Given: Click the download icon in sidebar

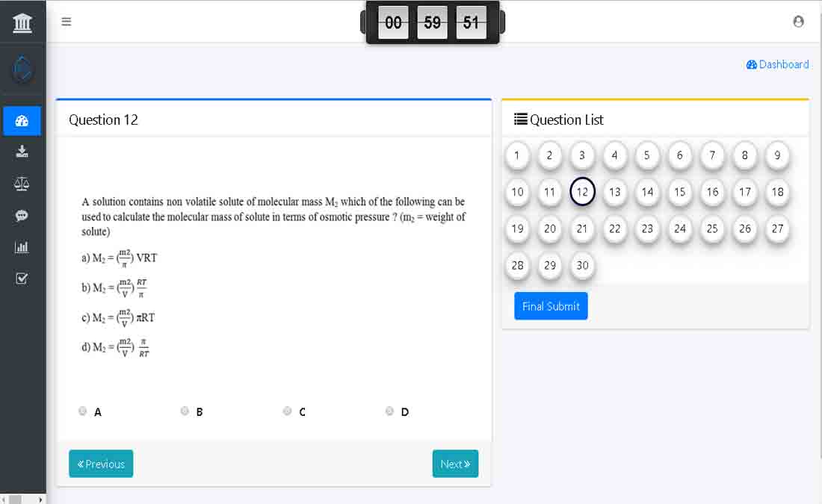Looking at the screenshot, I should [x=22, y=152].
